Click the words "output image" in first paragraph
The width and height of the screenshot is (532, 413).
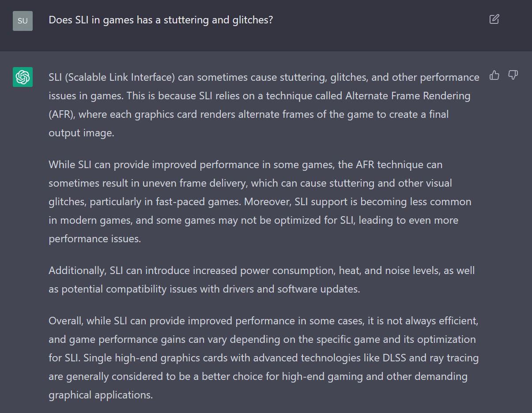pos(81,133)
